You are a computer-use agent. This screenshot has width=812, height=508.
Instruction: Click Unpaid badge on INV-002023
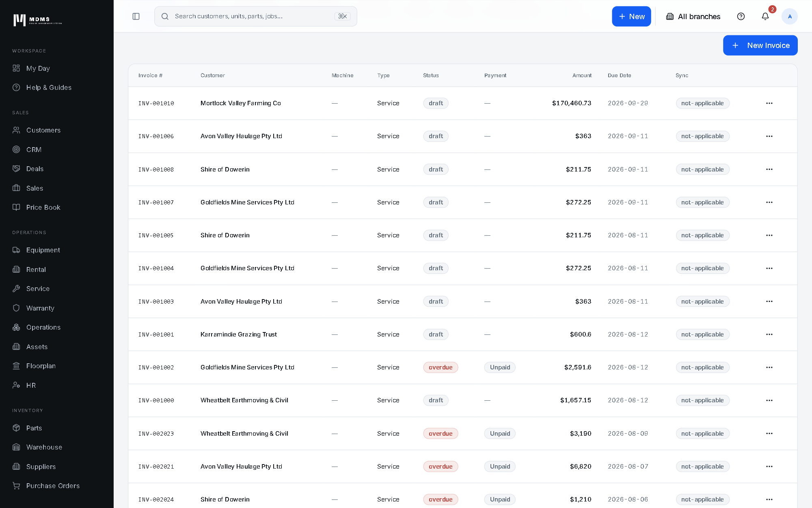(500, 434)
